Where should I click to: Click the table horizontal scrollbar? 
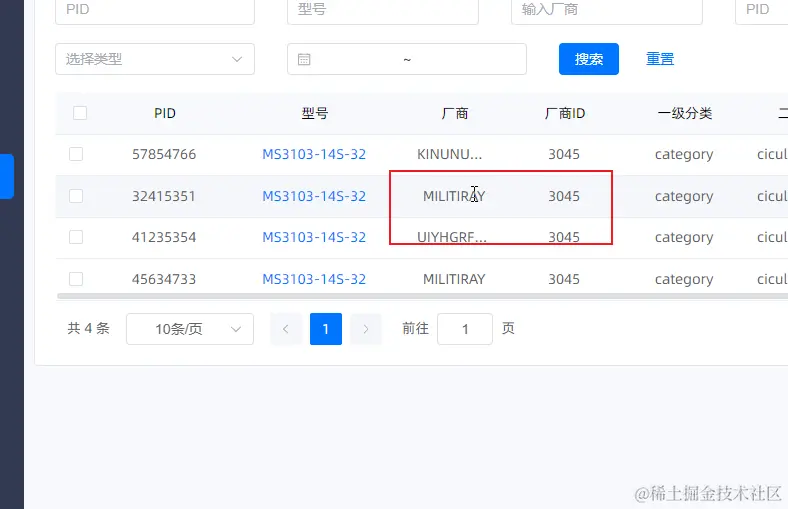(422, 296)
